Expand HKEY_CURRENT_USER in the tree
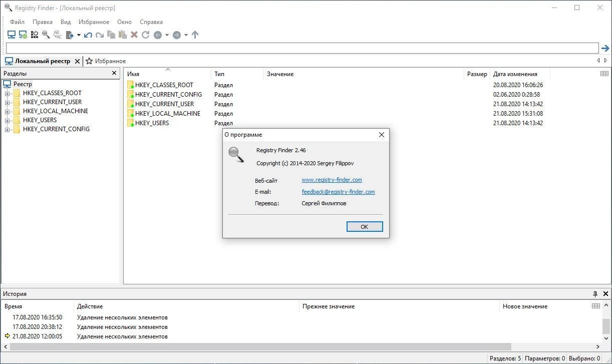Screen dimensions: 612x364 click(x=8, y=102)
